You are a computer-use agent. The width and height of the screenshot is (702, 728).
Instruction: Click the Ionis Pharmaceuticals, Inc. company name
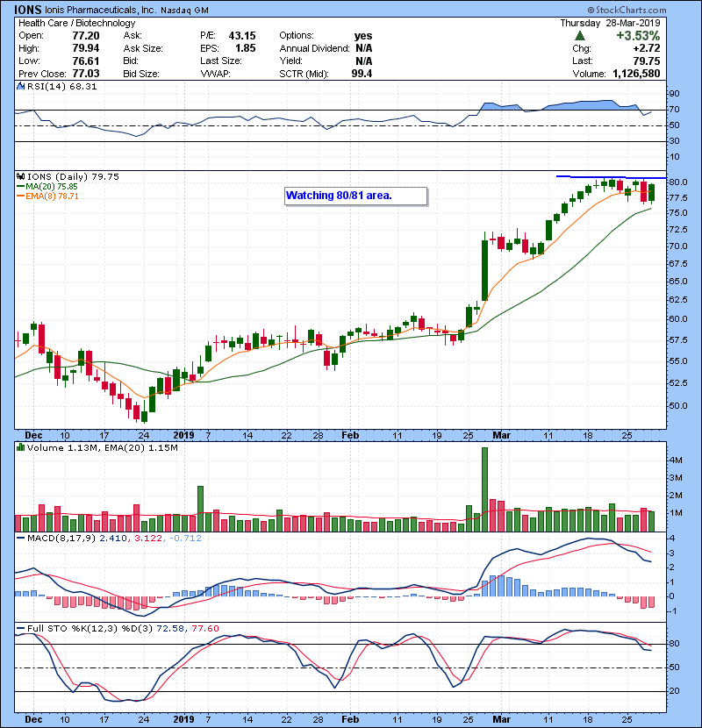click(x=100, y=10)
